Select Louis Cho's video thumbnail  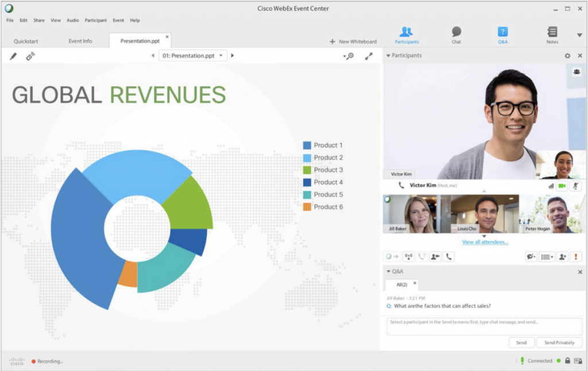pyautogui.click(x=485, y=214)
